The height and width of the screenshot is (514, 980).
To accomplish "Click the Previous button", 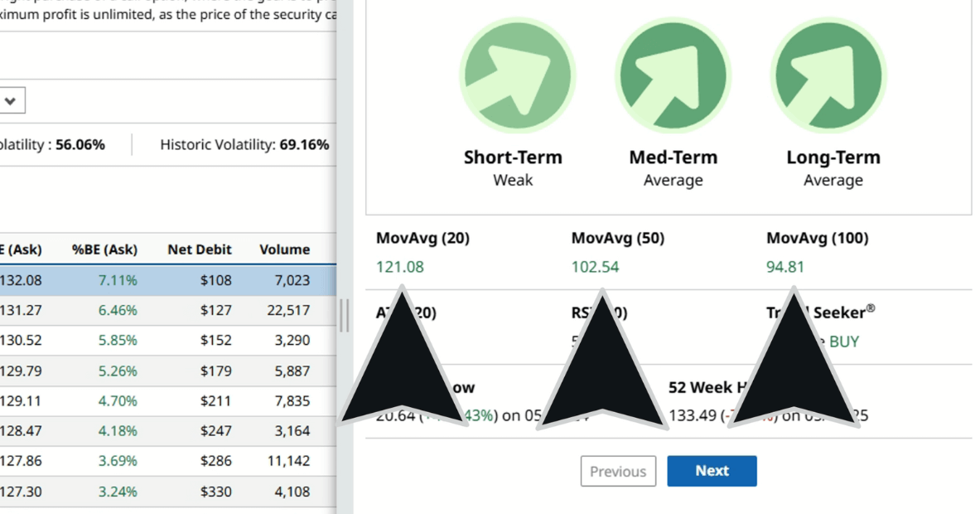I will point(618,471).
